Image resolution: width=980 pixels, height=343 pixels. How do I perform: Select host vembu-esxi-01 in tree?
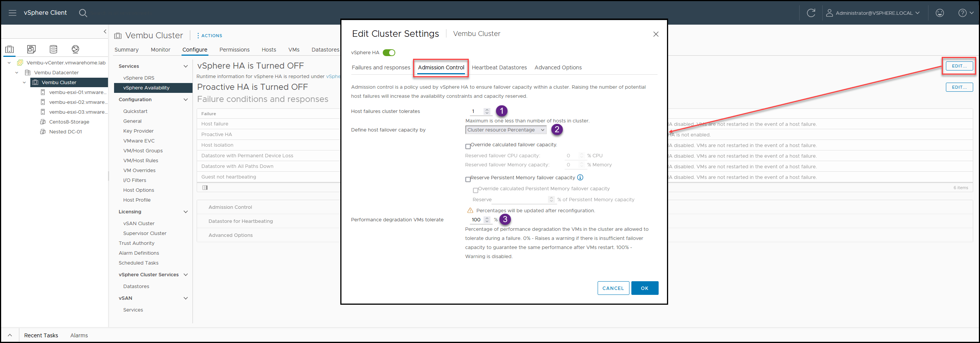[x=78, y=92]
